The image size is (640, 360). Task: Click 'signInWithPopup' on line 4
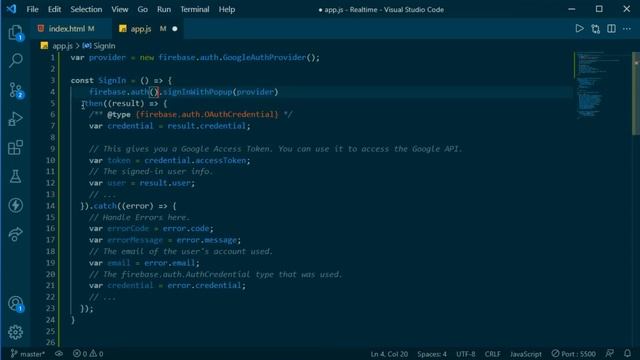(x=198, y=92)
